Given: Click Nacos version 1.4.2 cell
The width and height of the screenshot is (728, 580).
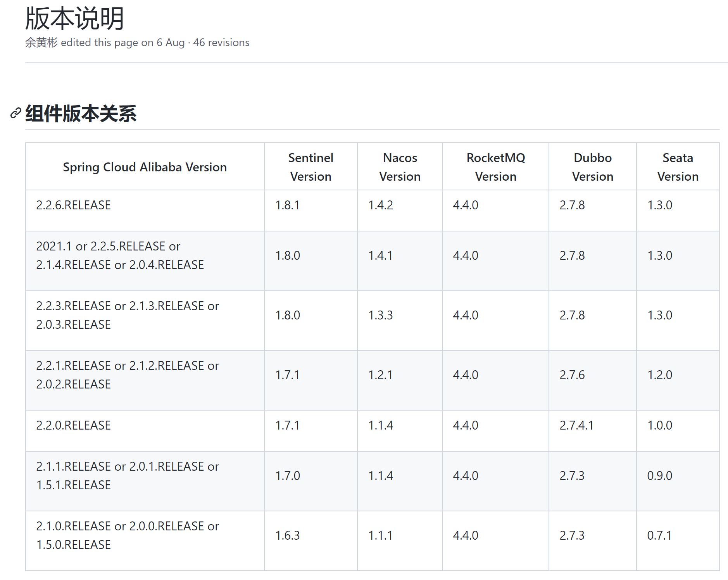Looking at the screenshot, I should click(x=400, y=211).
